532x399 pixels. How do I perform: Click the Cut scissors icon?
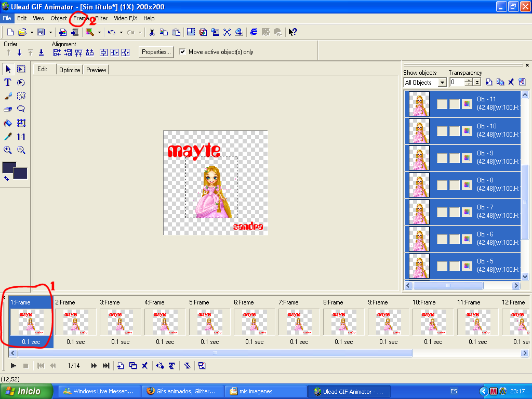[152, 32]
